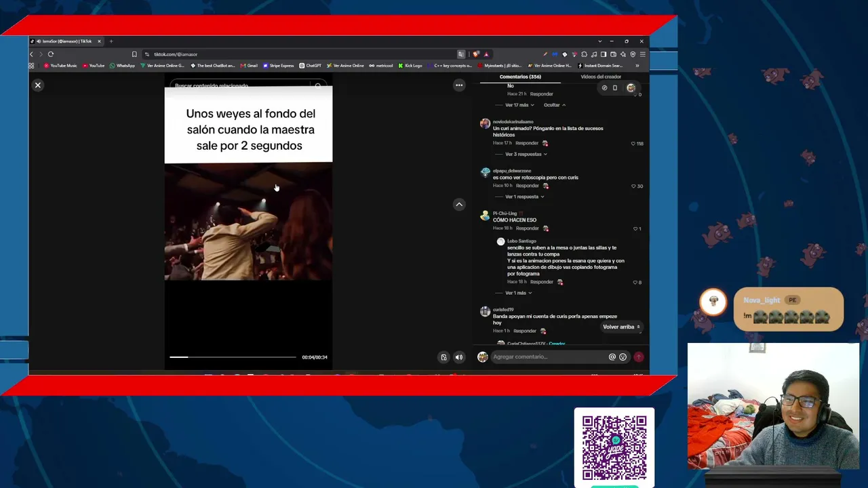This screenshot has height=488, width=868.
Task: Expand Ver 1 respuesta
Action: tap(524, 197)
